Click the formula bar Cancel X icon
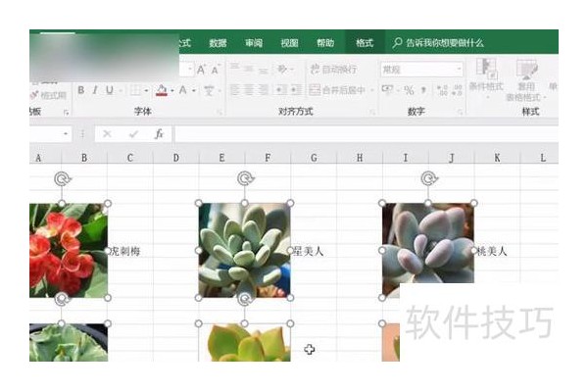 point(107,134)
